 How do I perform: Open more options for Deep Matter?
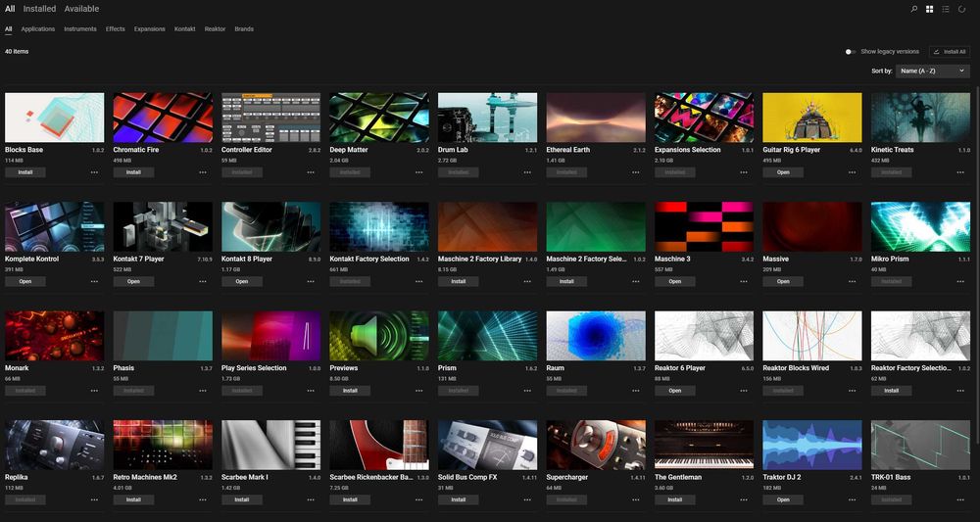pos(418,172)
